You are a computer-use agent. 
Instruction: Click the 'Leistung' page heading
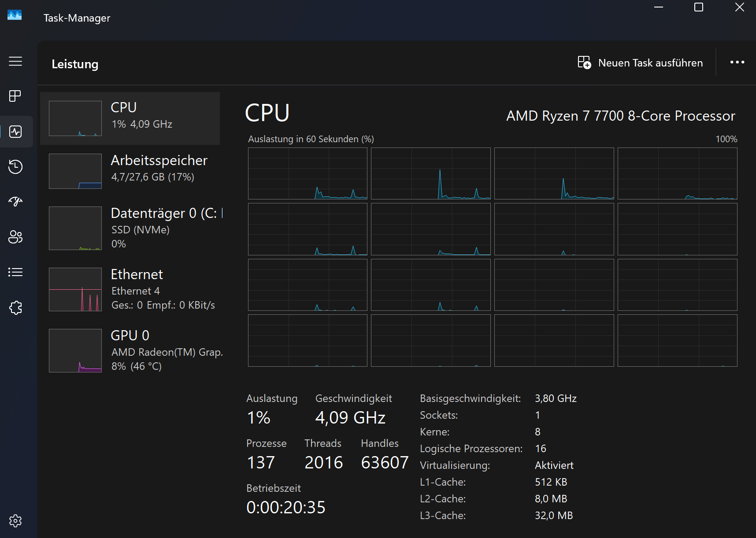(75, 64)
